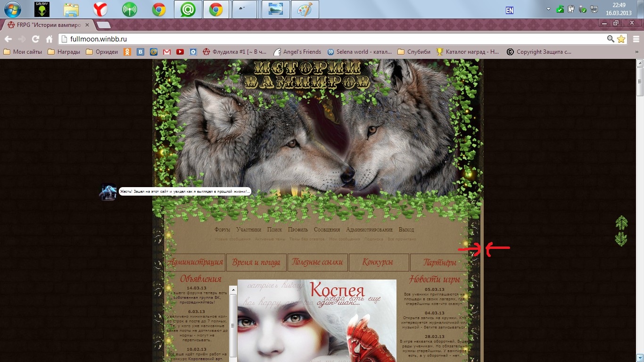Click the fullmoon.winbb.ru address bar

click(x=330, y=39)
